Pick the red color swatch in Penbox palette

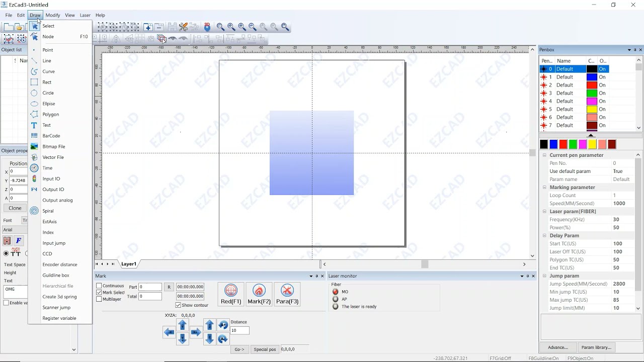click(563, 144)
